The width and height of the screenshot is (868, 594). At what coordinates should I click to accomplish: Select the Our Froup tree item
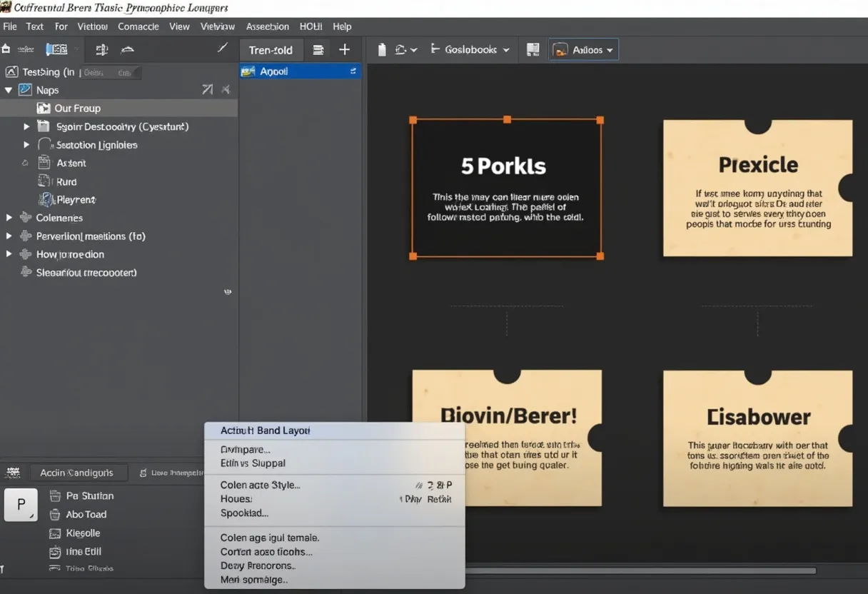pyautogui.click(x=77, y=109)
